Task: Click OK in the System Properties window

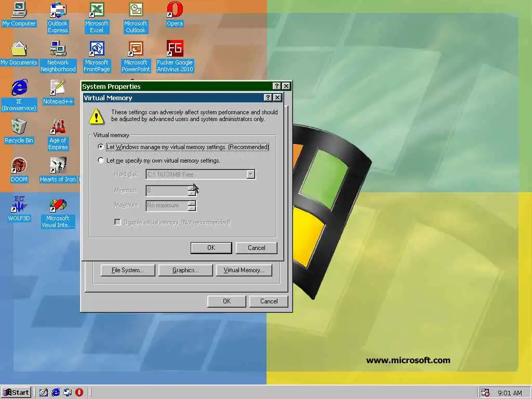Action: tap(227, 301)
